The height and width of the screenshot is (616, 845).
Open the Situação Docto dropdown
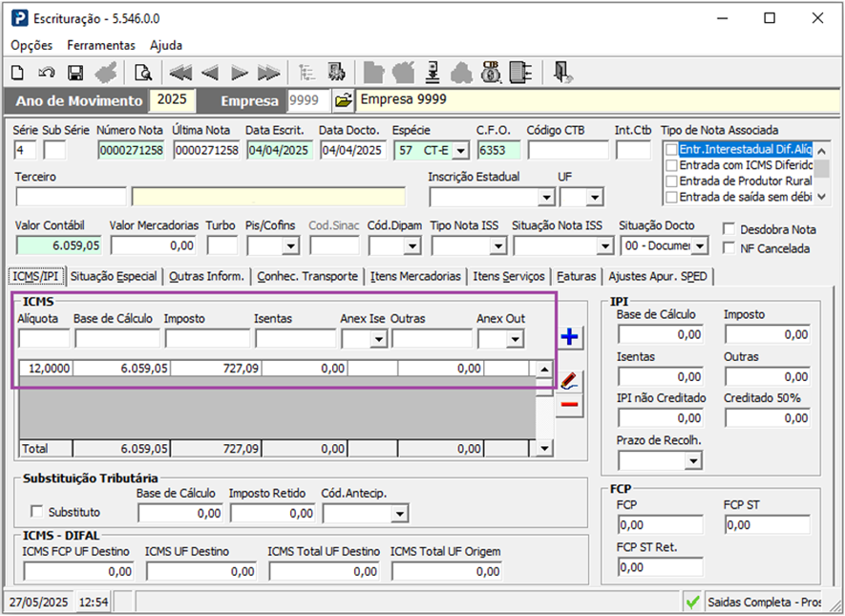click(x=700, y=245)
